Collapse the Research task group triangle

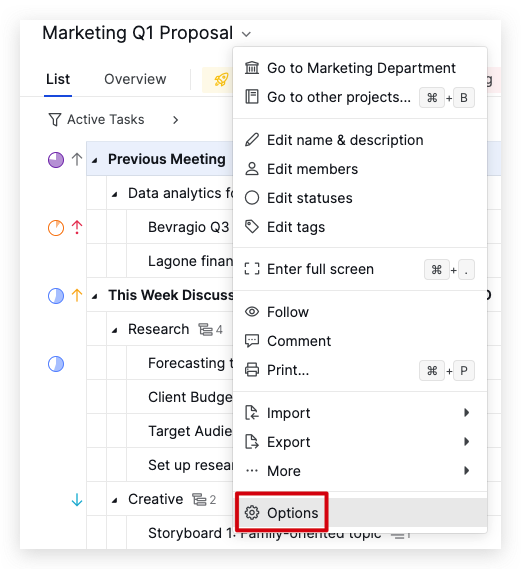pos(115,330)
